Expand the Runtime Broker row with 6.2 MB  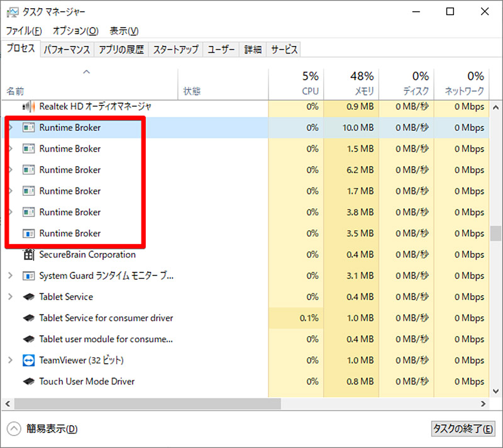[x=11, y=170]
